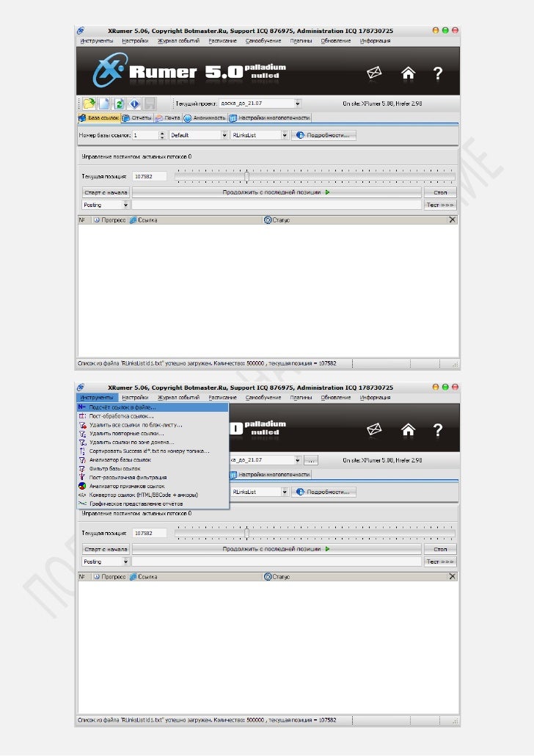Viewport: 534px width, 756px height.
Task: Choose Пост-рассылочная фильтрация menu entry
Action: pyautogui.click(x=153, y=477)
